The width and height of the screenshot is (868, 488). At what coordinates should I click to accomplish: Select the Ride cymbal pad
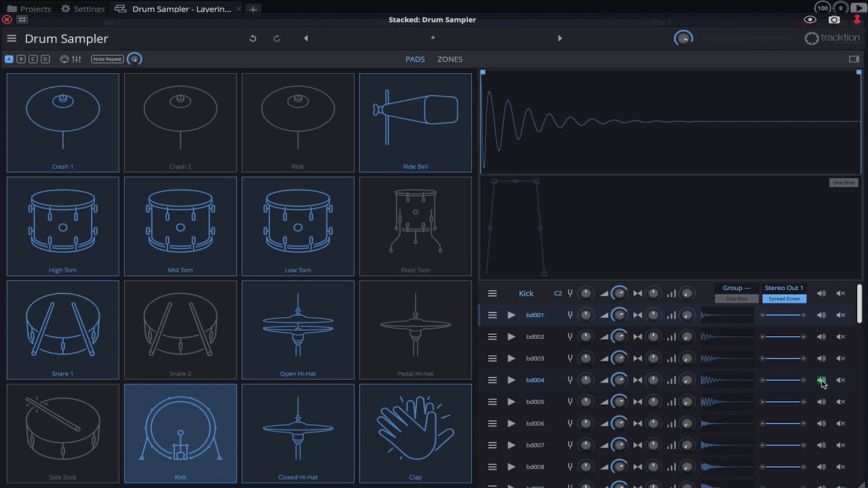298,123
